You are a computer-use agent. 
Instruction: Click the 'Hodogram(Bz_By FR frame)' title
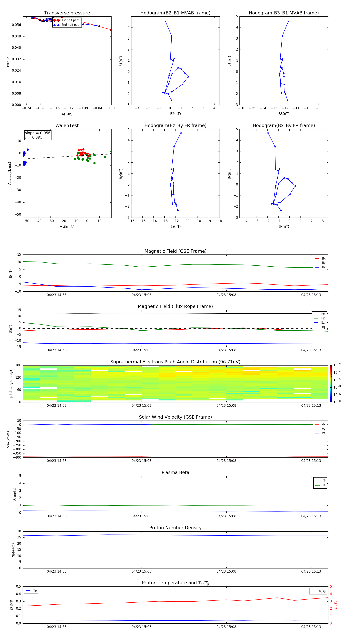pyautogui.click(x=175, y=125)
